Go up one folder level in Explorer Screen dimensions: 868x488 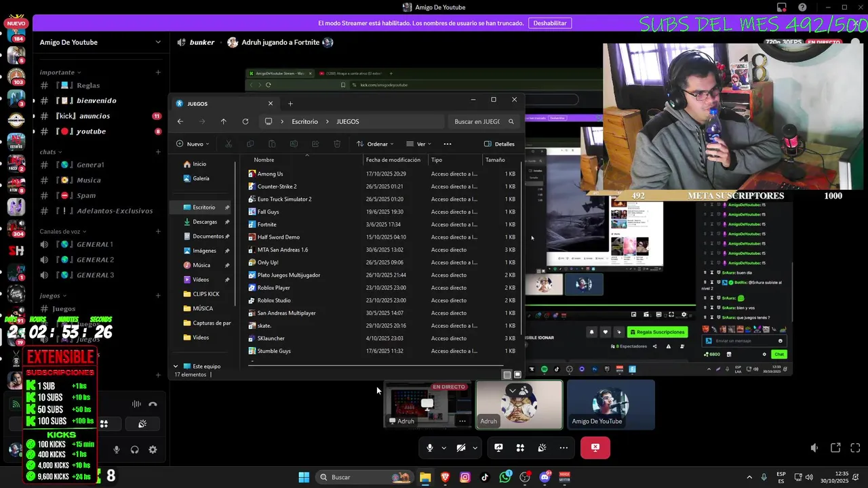click(223, 121)
